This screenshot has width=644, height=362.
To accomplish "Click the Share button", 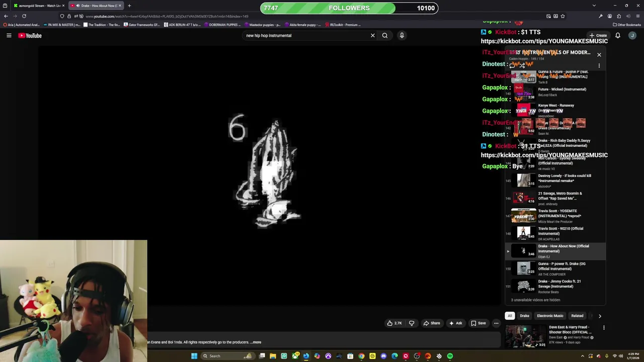I will (432, 323).
